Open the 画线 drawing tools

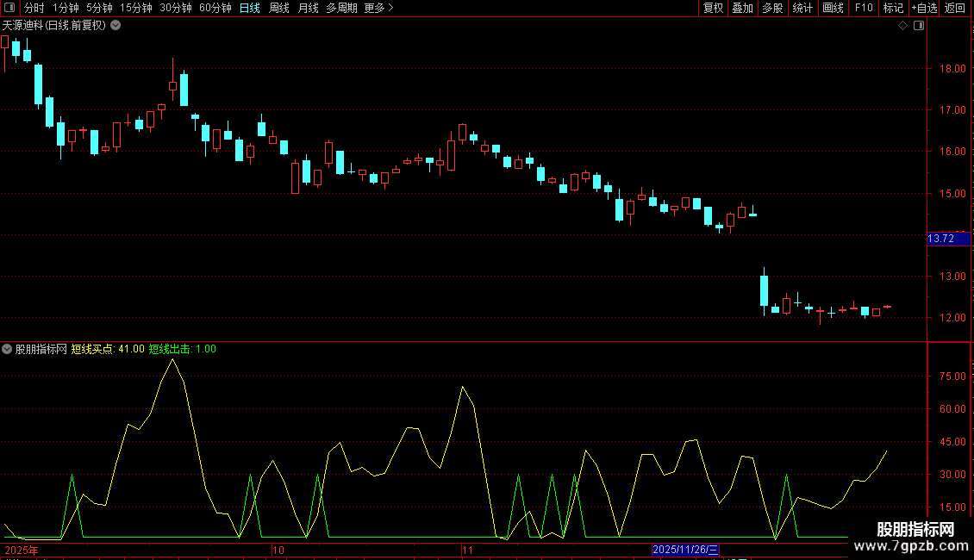point(833,8)
